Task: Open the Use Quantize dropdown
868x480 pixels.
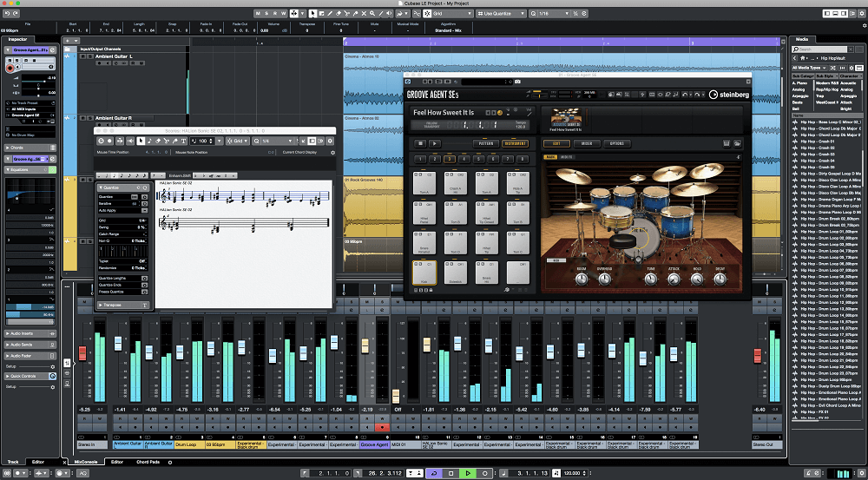Action: 501,13
